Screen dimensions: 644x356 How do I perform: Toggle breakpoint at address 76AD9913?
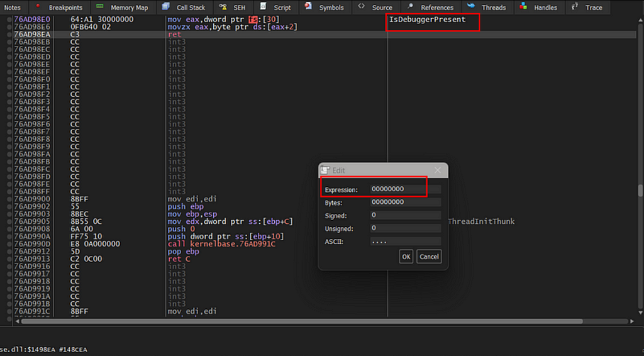point(9,259)
